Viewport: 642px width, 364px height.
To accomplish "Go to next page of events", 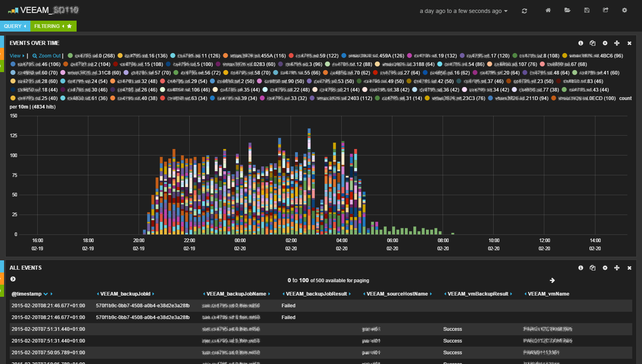I will point(552,280).
